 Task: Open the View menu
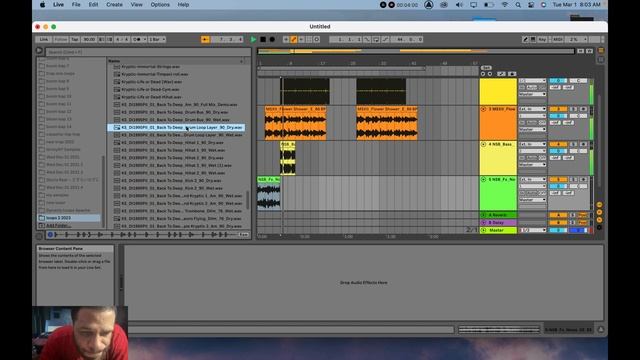pos(136,4)
